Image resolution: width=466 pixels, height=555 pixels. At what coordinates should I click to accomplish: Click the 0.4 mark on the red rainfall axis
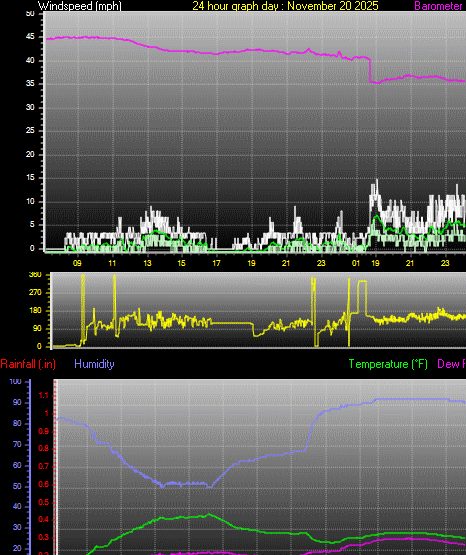(44, 520)
